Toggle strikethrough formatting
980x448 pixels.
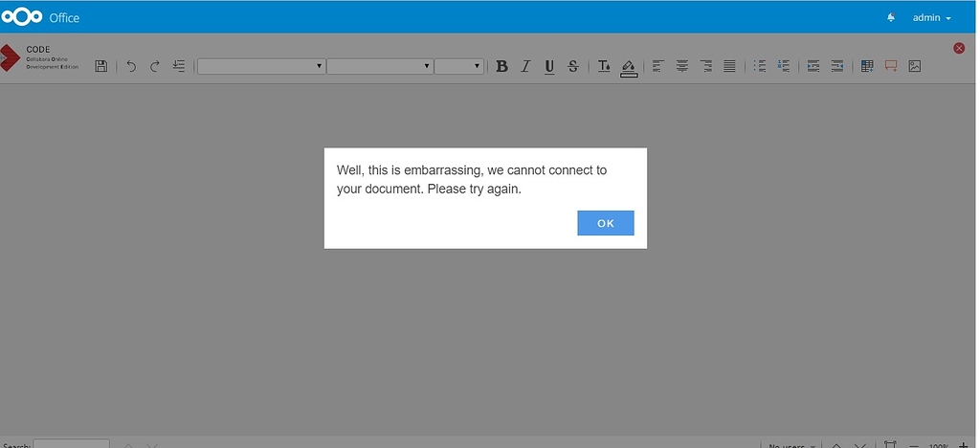[x=573, y=66]
